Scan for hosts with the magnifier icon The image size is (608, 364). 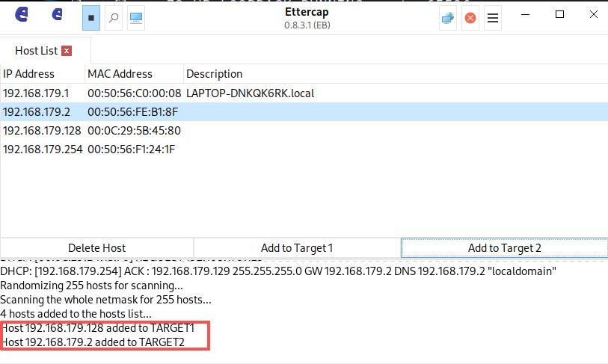(x=114, y=18)
